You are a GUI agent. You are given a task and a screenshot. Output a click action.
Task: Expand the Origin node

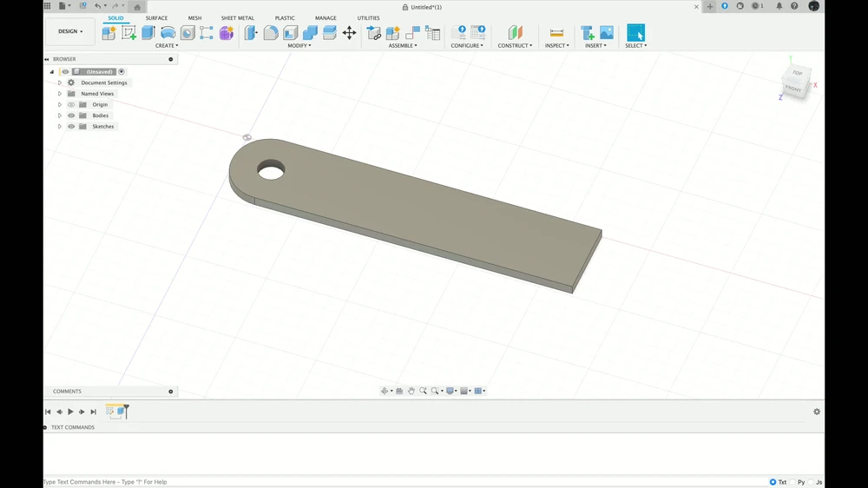[x=60, y=105]
